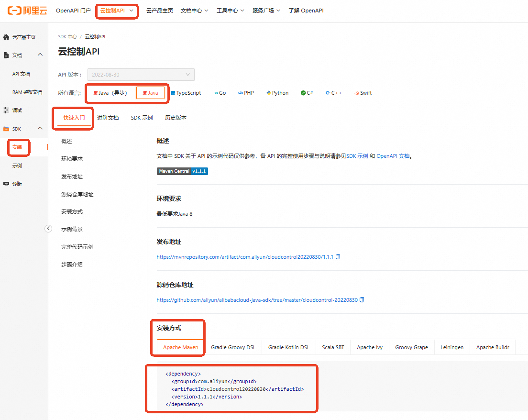Choose C# as the SDK language
Image resolution: width=528 pixels, height=420 pixels.
point(307,93)
